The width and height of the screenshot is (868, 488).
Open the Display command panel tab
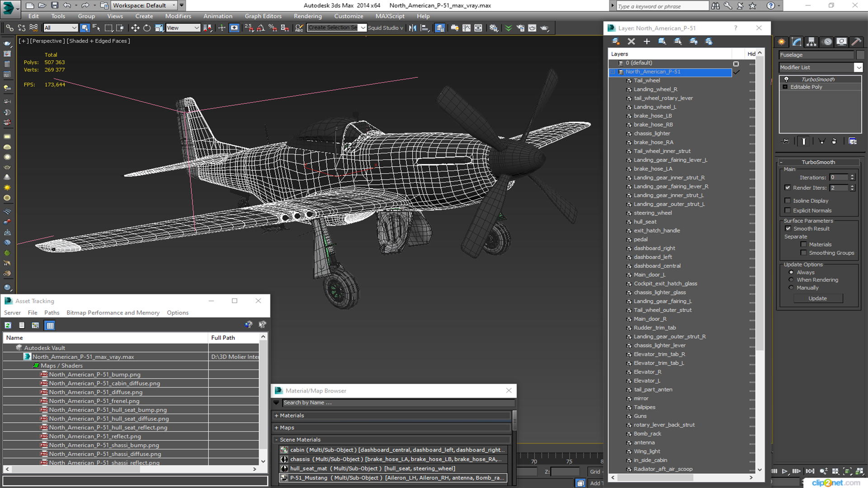(841, 42)
